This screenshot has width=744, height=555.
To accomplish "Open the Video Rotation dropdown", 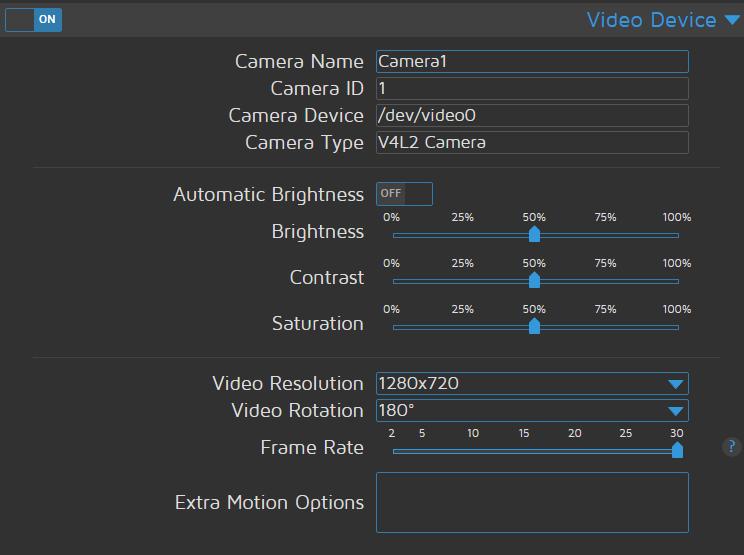I will coord(532,410).
